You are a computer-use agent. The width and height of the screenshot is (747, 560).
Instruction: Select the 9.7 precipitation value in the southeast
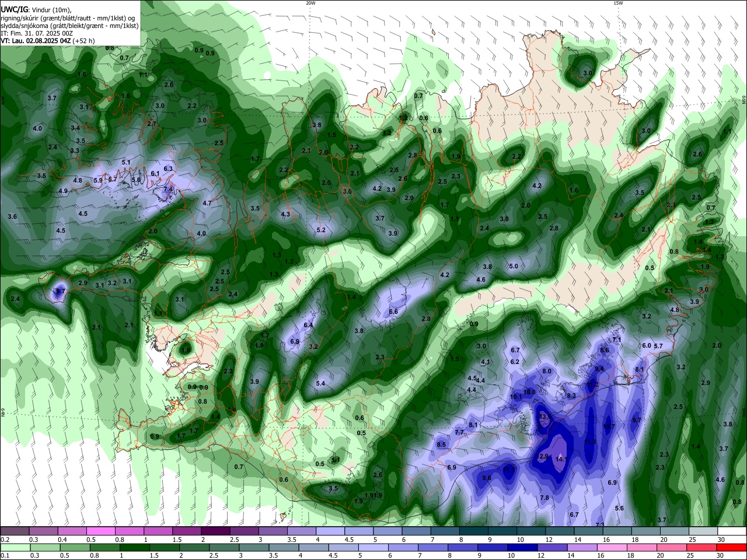[x=637, y=421]
